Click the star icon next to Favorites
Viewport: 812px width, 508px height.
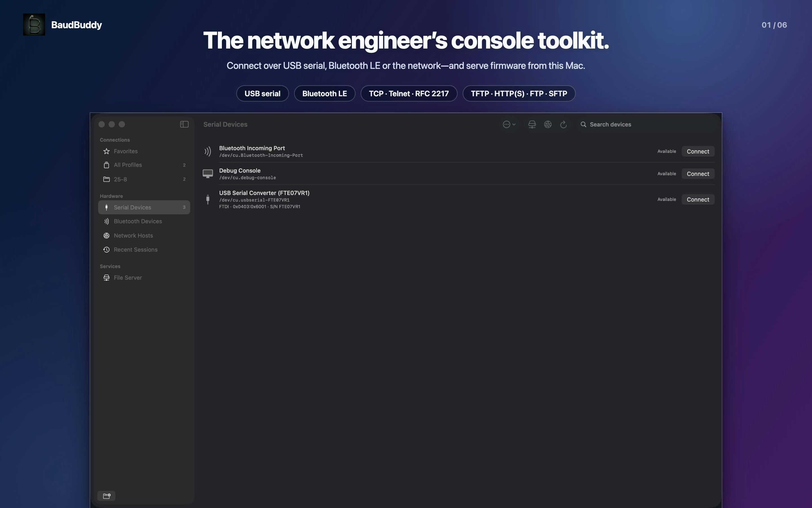click(x=106, y=151)
